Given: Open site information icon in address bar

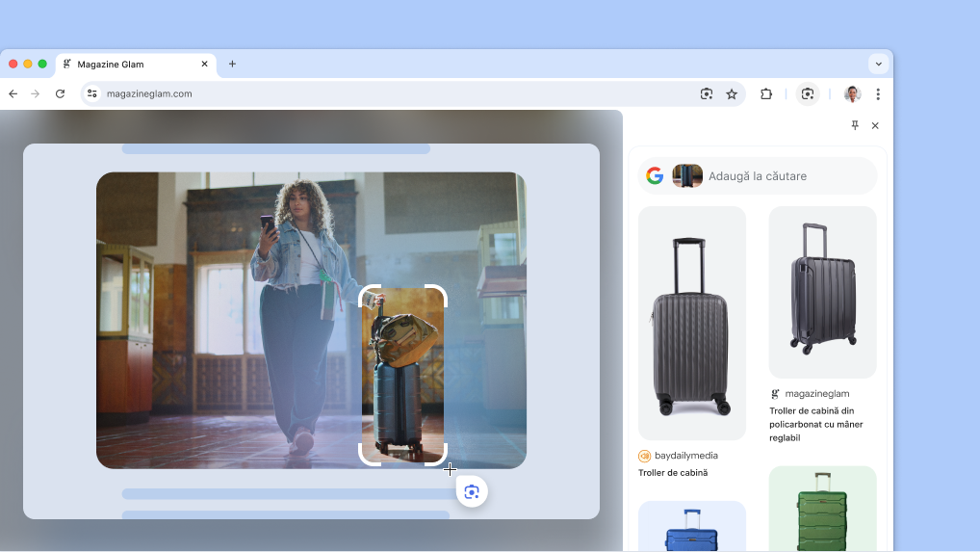Looking at the screenshot, I should (91, 93).
